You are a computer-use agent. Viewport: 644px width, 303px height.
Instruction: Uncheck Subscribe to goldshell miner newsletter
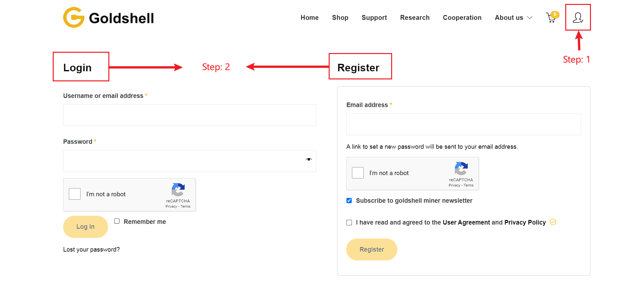[x=349, y=200]
